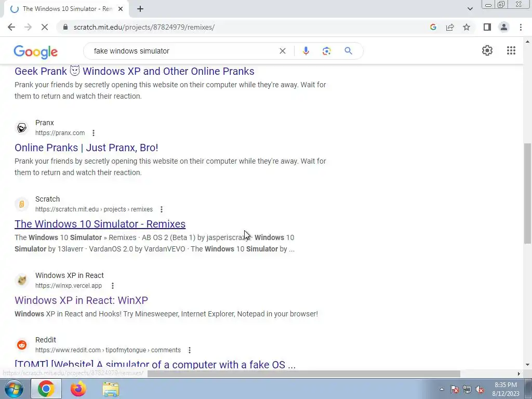Open a new browser tab
The width and height of the screenshot is (532, 399).
140,9
